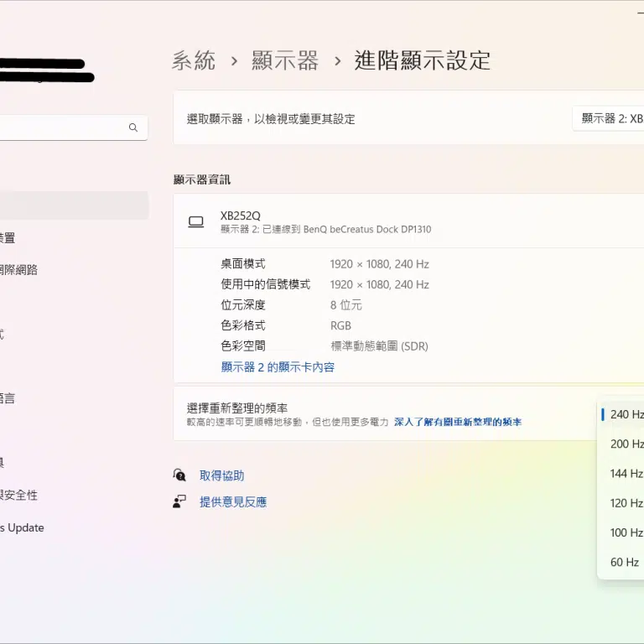Click inside the settings search field
644x644 pixels.
point(59,127)
